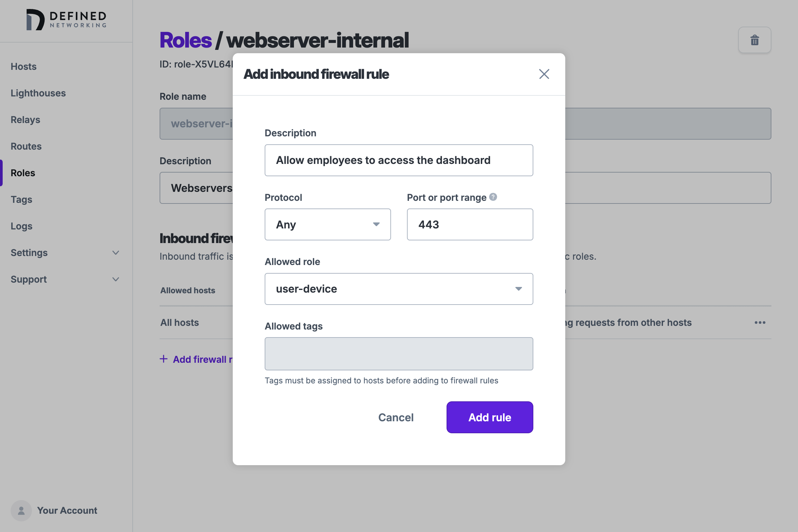Click the port field showing 443
798x532 pixels.
click(x=469, y=224)
